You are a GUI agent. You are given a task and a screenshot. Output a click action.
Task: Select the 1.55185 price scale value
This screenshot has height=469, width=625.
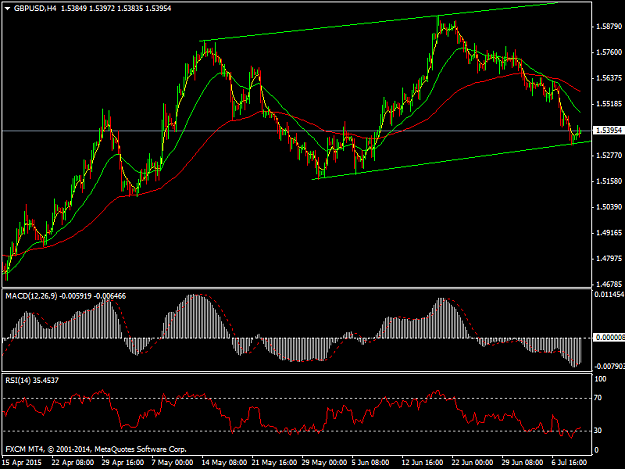coord(609,104)
